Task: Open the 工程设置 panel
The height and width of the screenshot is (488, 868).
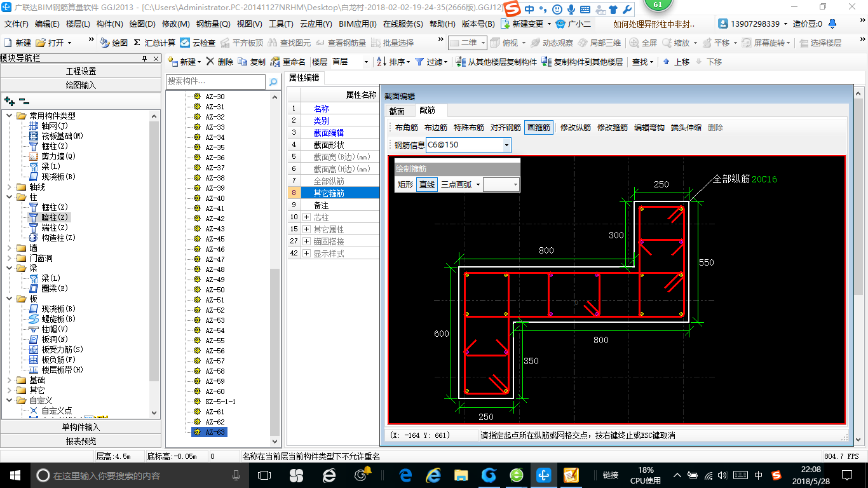Action: click(x=81, y=71)
